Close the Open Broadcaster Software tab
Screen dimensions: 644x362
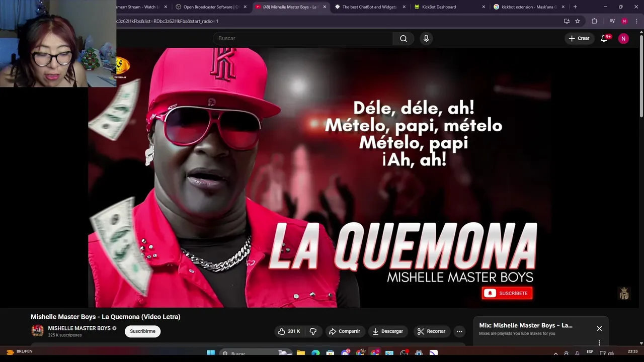(x=245, y=7)
